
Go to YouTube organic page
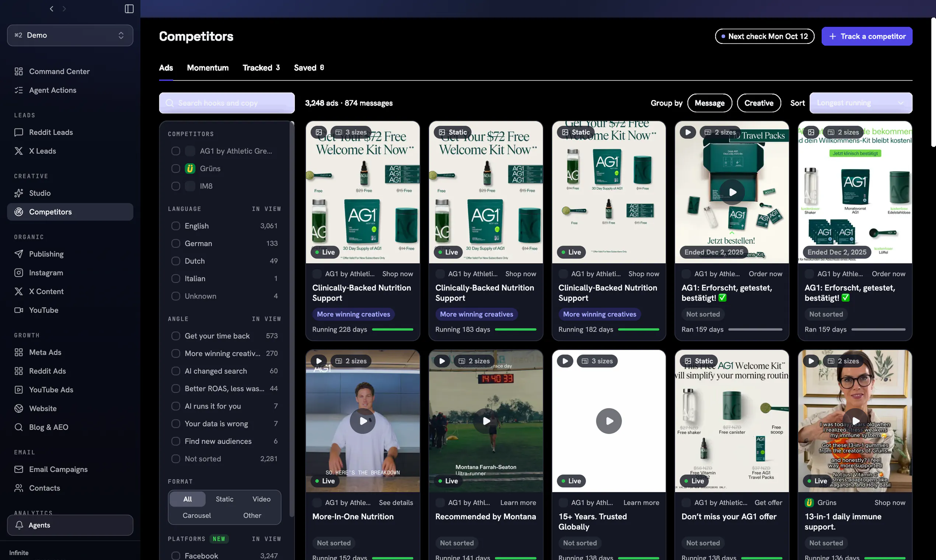[x=70, y=310]
